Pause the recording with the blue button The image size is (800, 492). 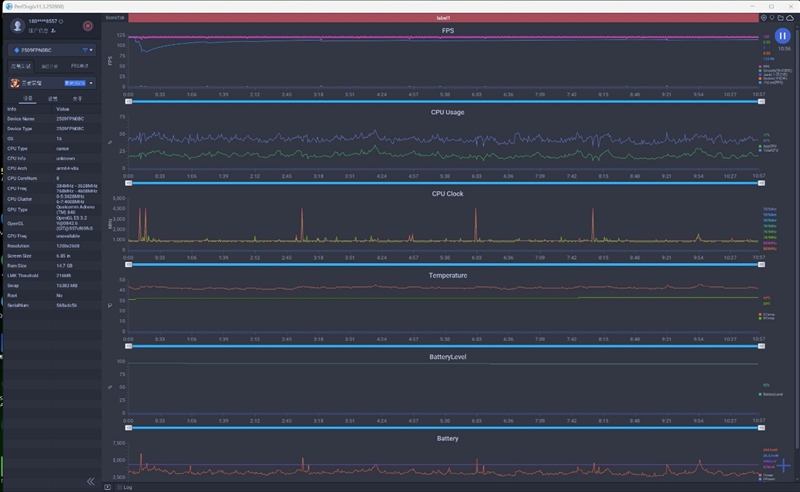point(782,36)
